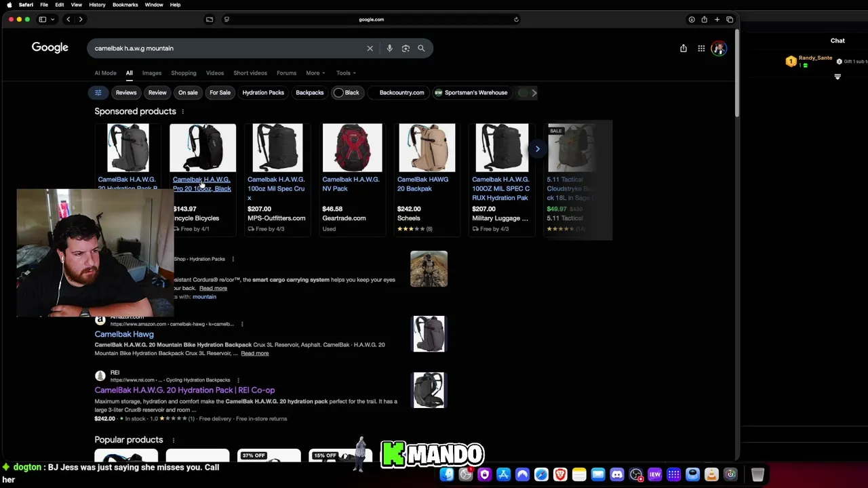Toggle the Backcountry.com filter chip
Image resolution: width=868 pixels, height=488 pixels.
pyautogui.click(x=398, y=93)
